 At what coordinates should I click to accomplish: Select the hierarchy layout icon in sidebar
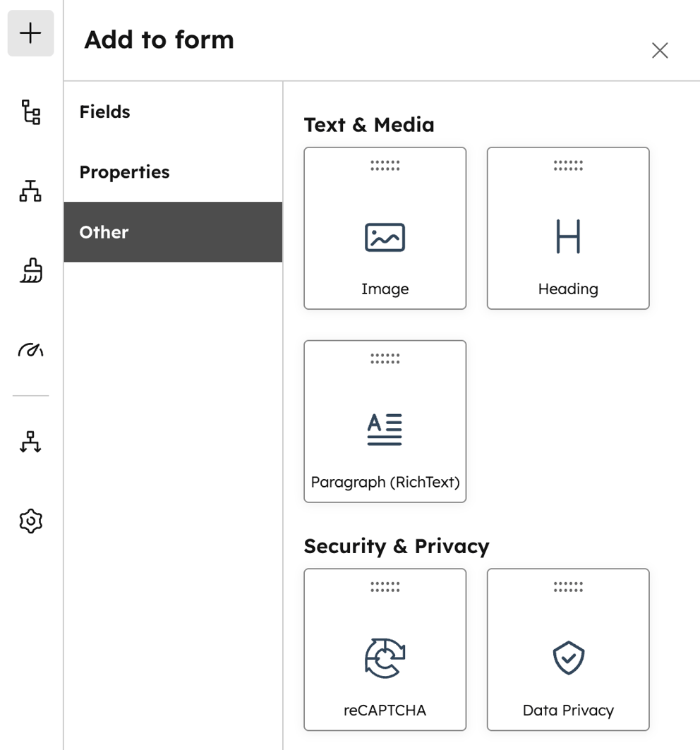tap(30, 191)
